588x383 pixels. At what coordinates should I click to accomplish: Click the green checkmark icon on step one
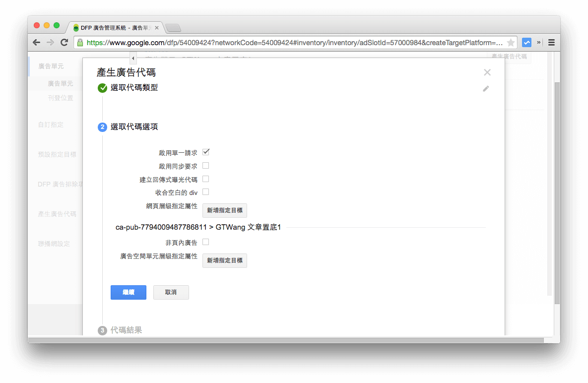tap(102, 88)
